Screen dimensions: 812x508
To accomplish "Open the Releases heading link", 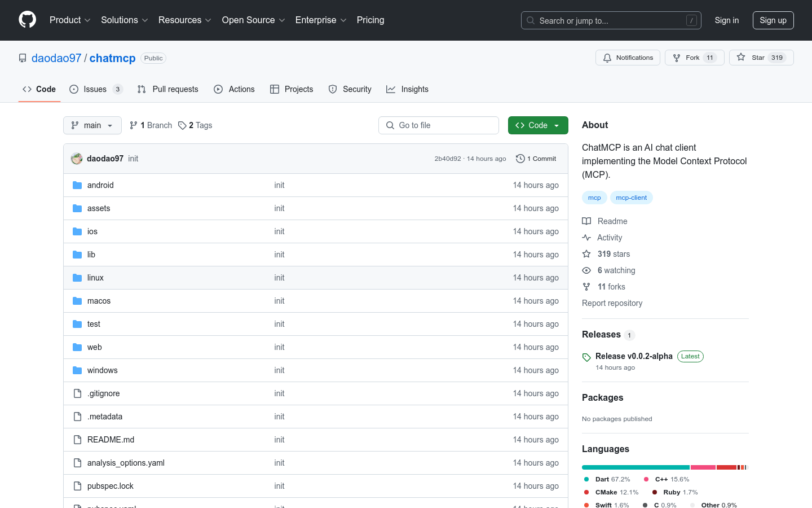I will pos(608,335).
